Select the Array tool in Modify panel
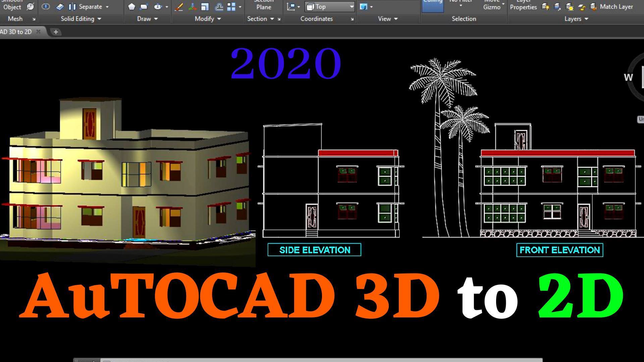 coord(231,6)
